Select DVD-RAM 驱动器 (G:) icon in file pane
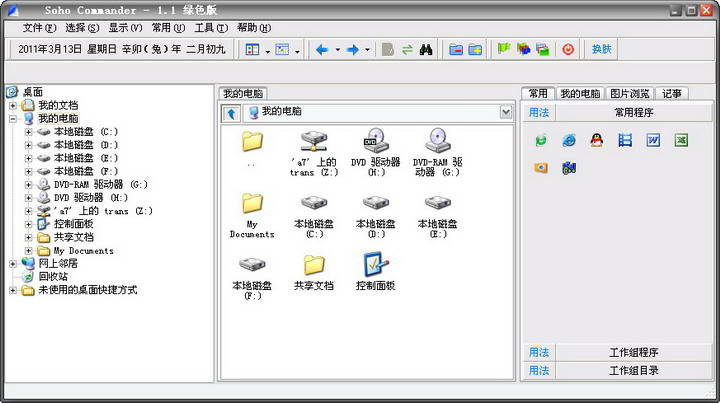 point(438,140)
